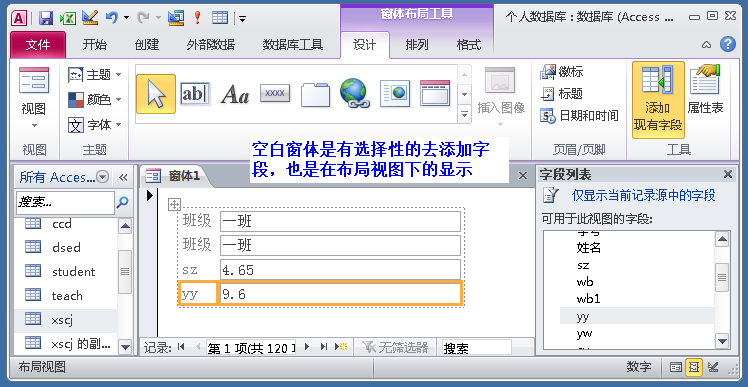748x387 pixels.
Task: Open the 字体 fonts dropdown
Action: 94,125
